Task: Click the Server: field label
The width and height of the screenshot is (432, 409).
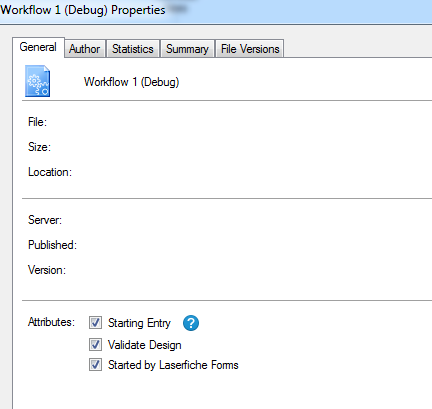Action: [45, 220]
